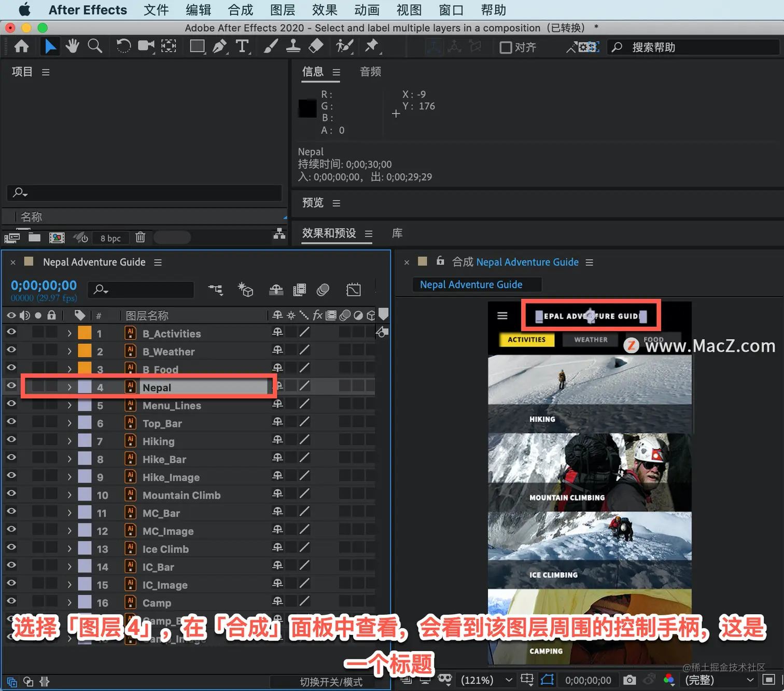Open the 效果和预设 panel menu
Image resolution: width=784 pixels, height=691 pixels.
369,233
